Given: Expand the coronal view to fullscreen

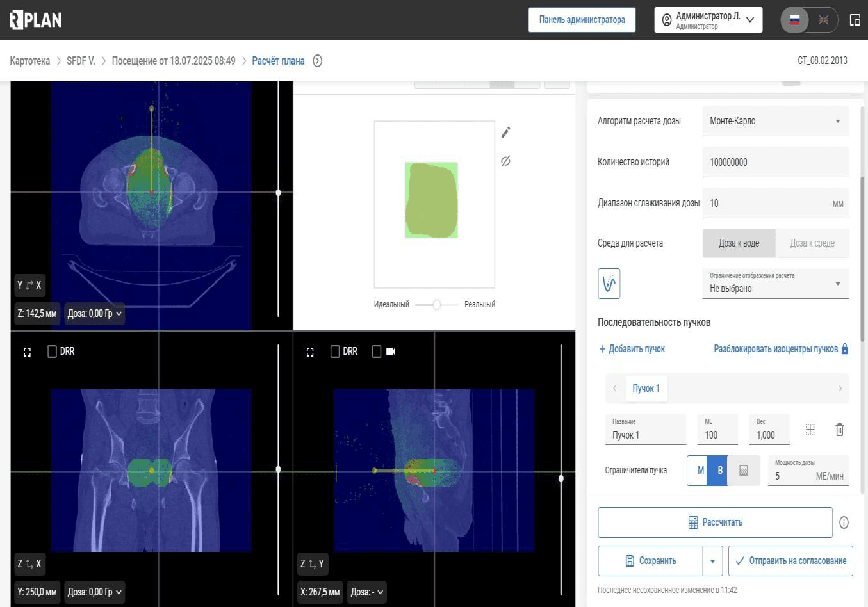Looking at the screenshot, I should (27, 352).
